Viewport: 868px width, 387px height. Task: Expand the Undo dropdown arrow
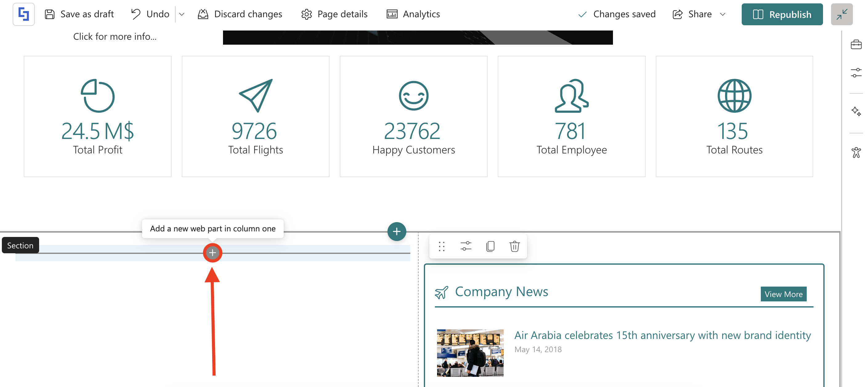click(x=182, y=14)
